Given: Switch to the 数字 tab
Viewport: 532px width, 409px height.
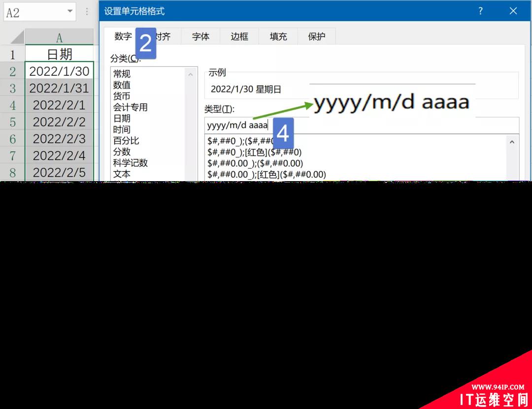Looking at the screenshot, I should point(123,36).
